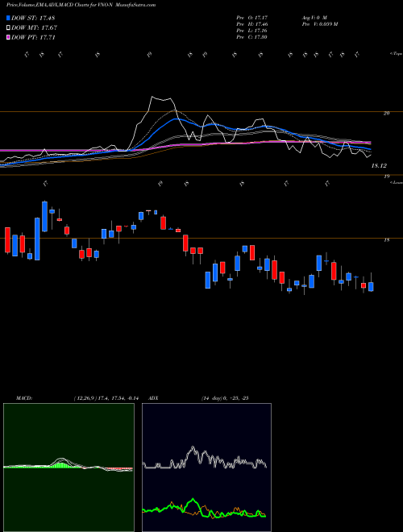Click the white DOW MT legend swatch
The width and height of the screenshot is (403, 532).
(x=8, y=28)
